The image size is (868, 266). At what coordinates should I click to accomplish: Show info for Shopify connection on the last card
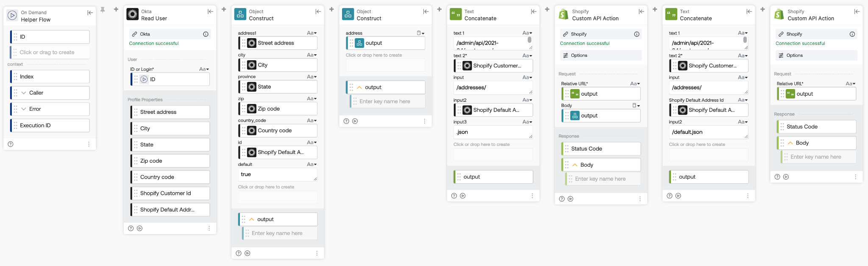click(852, 34)
